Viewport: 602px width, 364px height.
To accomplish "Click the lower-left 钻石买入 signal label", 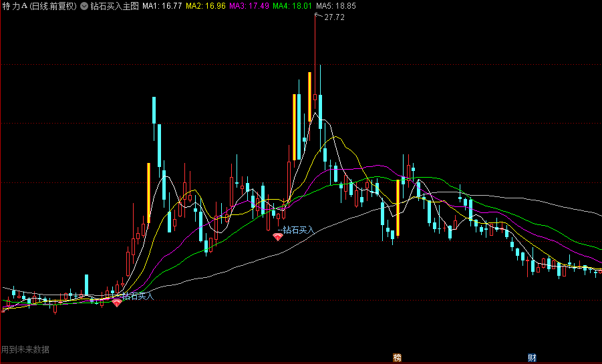I will pos(138,296).
